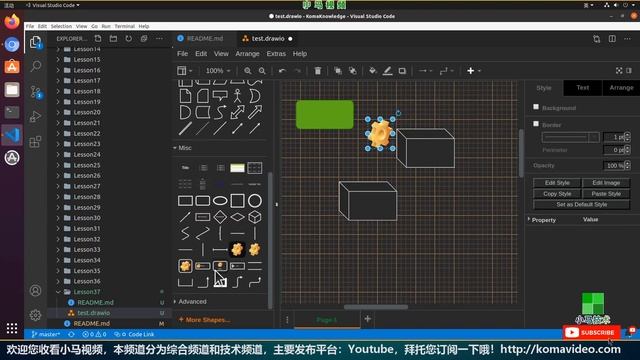The image size is (640, 360).
Task: Click the Edit Image button
Action: 606,182
